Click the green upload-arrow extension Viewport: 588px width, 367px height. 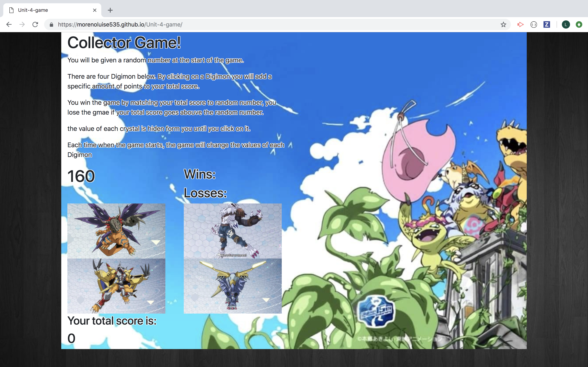(x=579, y=24)
